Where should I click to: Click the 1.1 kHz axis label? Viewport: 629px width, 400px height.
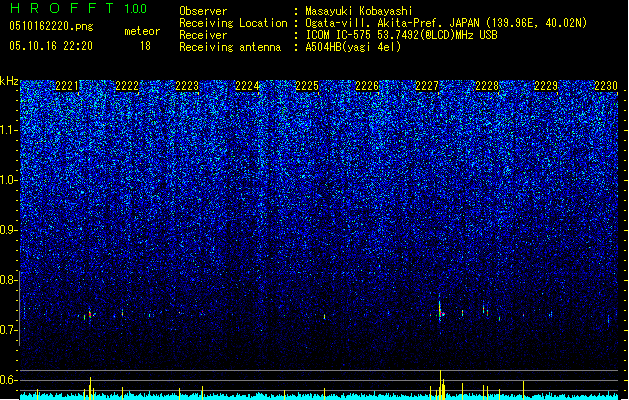9,130
